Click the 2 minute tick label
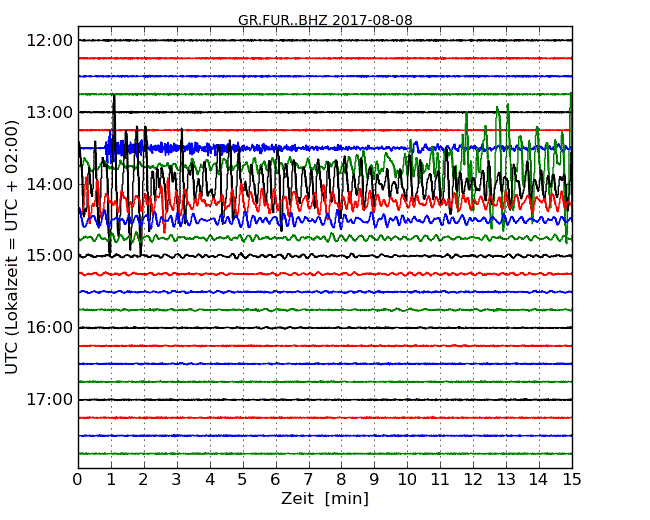 (x=143, y=479)
